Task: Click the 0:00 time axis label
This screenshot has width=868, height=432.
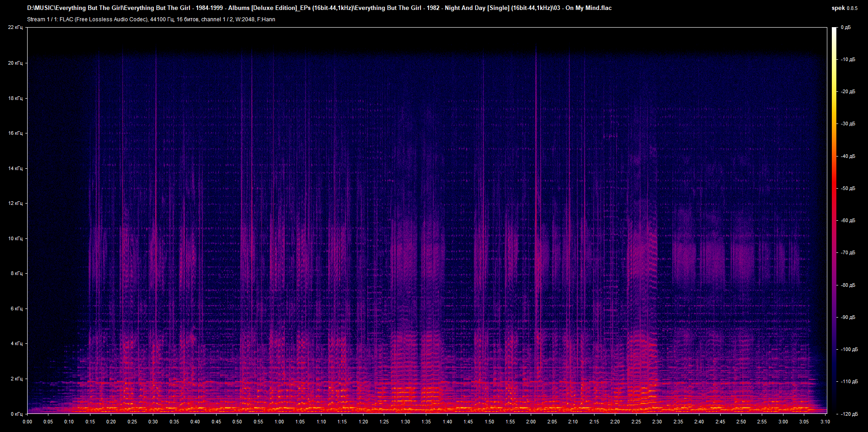Action: (x=27, y=422)
